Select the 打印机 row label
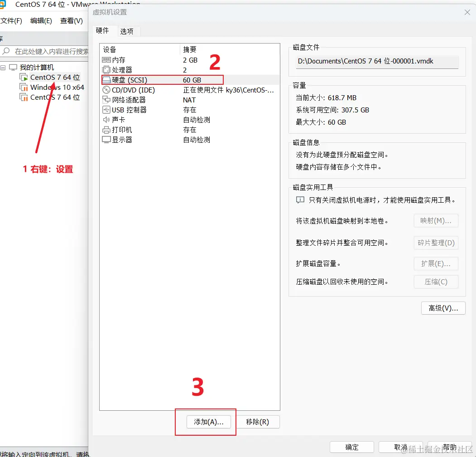Screen dimensions: 476x457 (122, 130)
